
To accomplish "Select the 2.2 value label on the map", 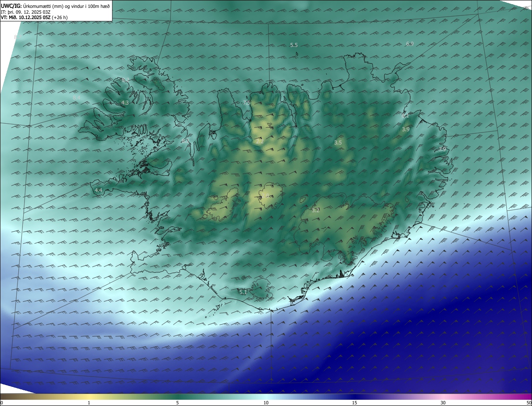I will (260, 142).
